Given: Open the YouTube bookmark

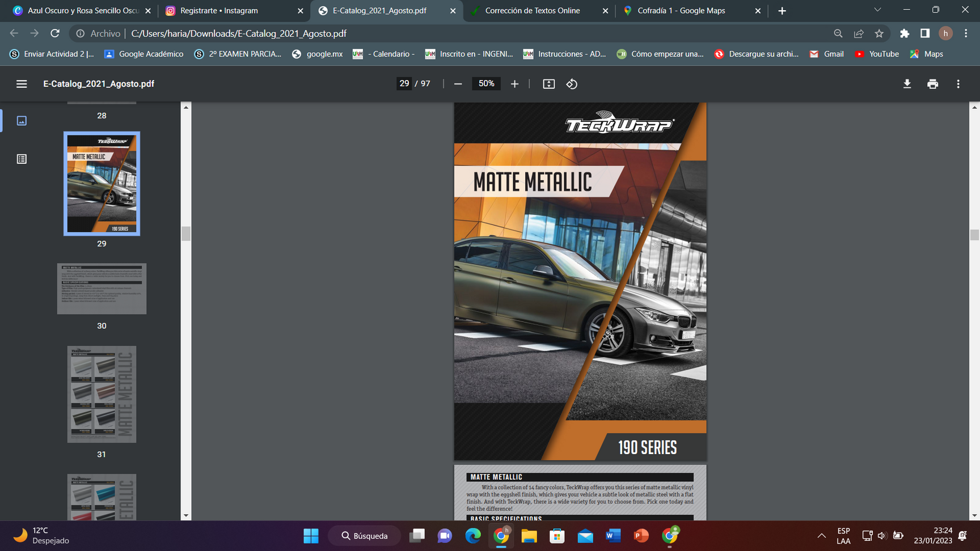Looking at the screenshot, I should point(877,54).
